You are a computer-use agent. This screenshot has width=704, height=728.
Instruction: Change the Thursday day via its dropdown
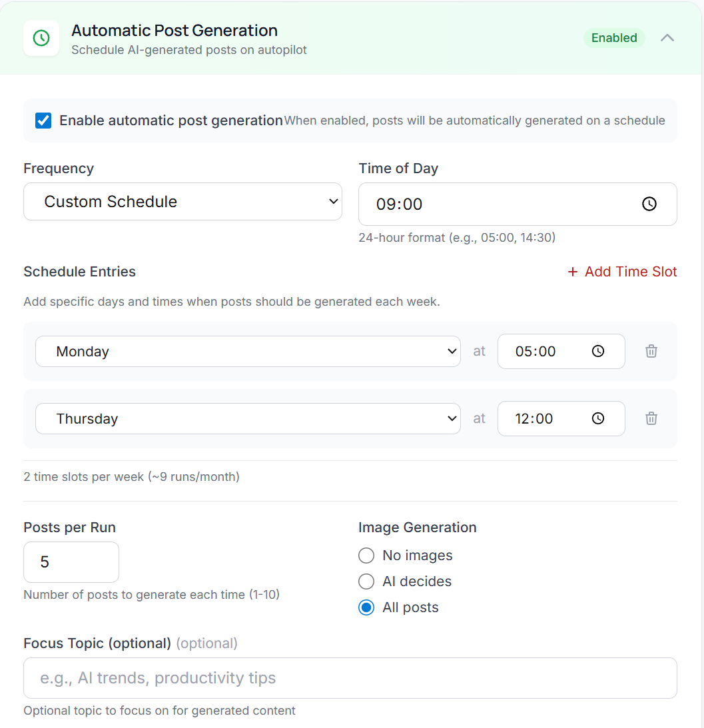[248, 418]
